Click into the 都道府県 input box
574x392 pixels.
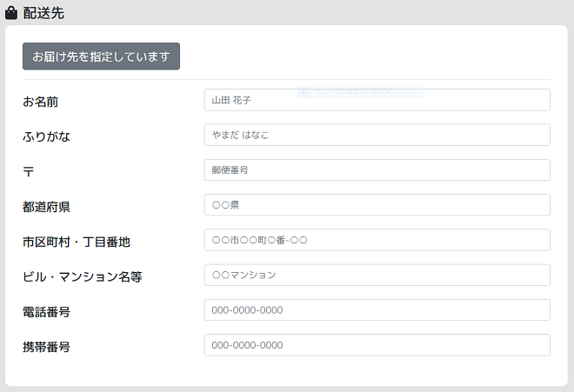point(377,205)
